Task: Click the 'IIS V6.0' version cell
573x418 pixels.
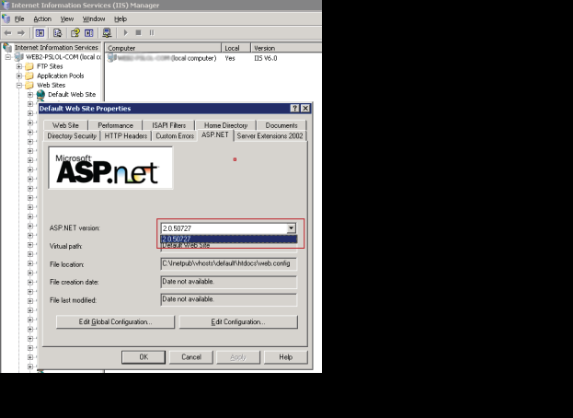Action: pyautogui.click(x=266, y=58)
